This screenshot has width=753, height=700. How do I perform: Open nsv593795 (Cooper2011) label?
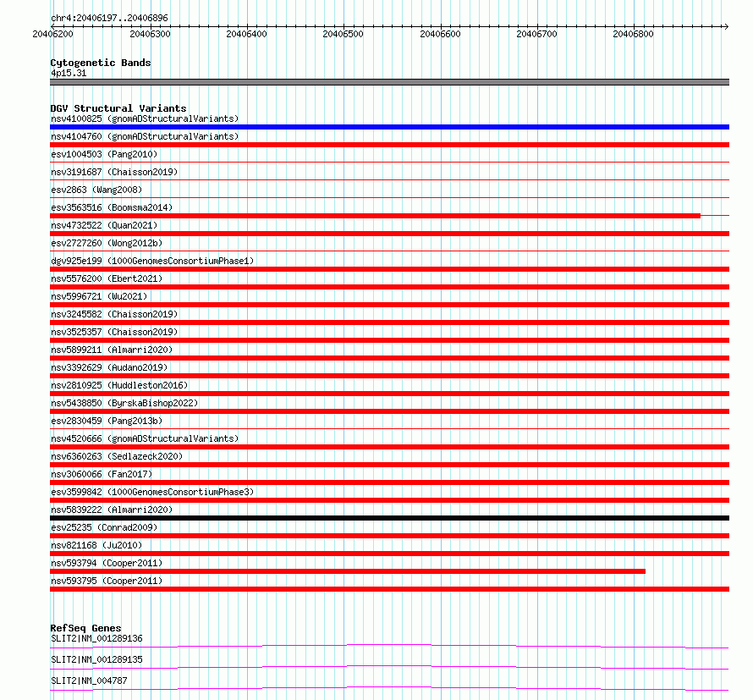pyautogui.click(x=107, y=581)
